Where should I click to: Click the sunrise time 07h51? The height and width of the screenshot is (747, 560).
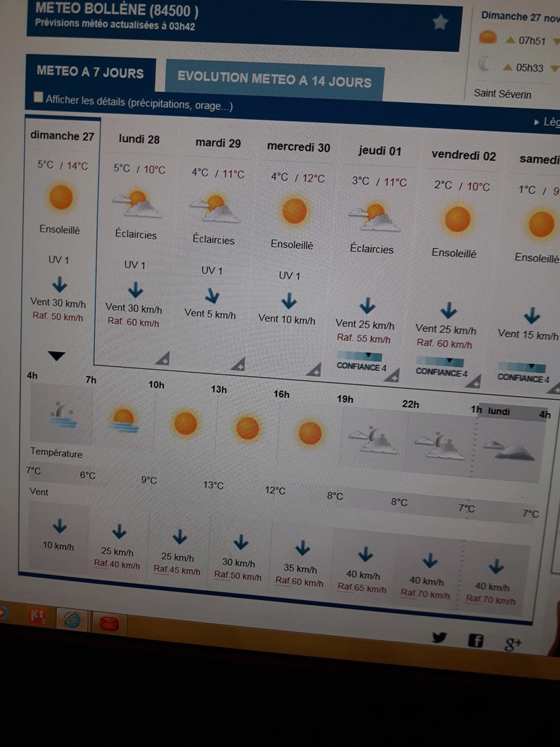[x=532, y=41]
